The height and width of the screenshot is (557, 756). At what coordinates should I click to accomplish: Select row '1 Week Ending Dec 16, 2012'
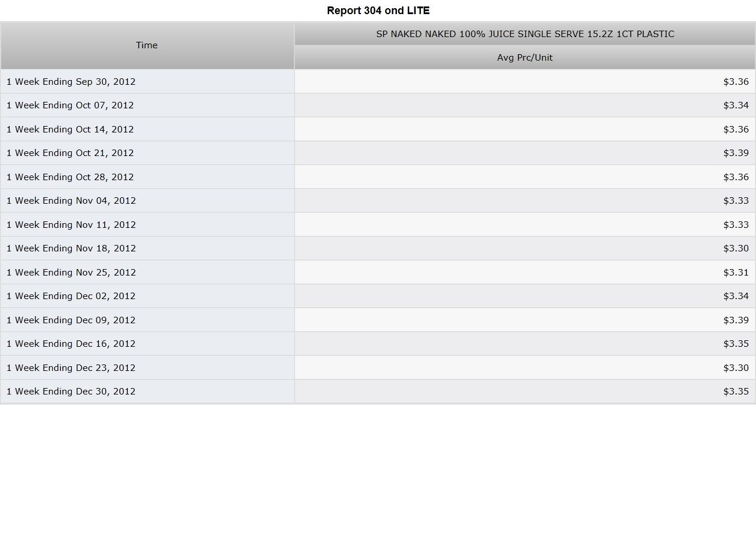coord(378,344)
